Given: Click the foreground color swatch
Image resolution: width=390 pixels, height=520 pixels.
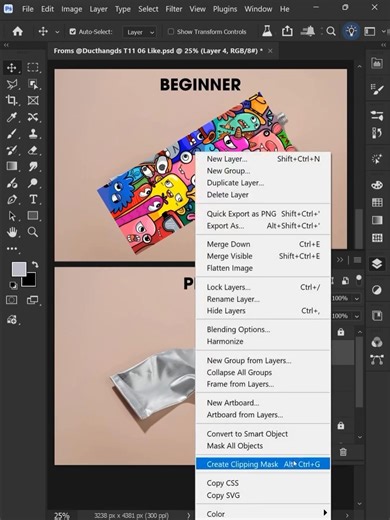Looking at the screenshot, I should 18,269.
